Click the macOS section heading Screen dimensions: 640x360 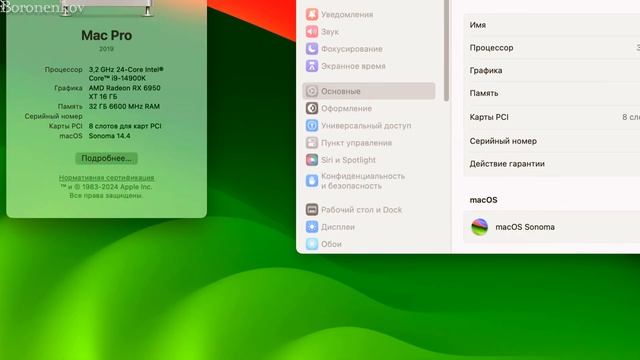[x=483, y=200]
